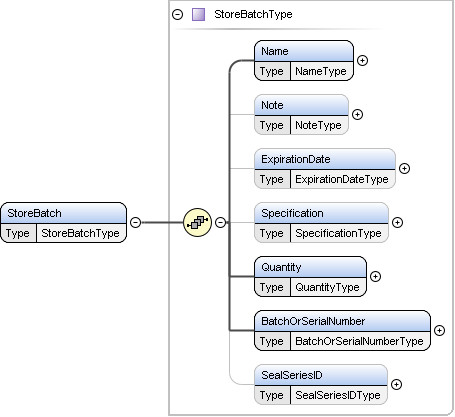Screen dimensions: 455x417
Task: Expand the Specification element
Action: [x=397, y=222]
